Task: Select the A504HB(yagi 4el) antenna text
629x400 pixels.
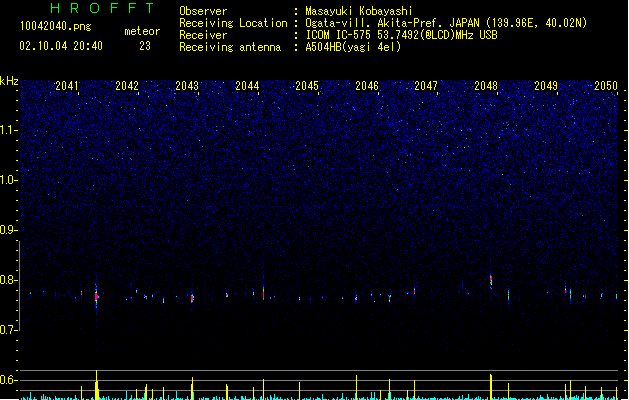Action: [x=353, y=47]
